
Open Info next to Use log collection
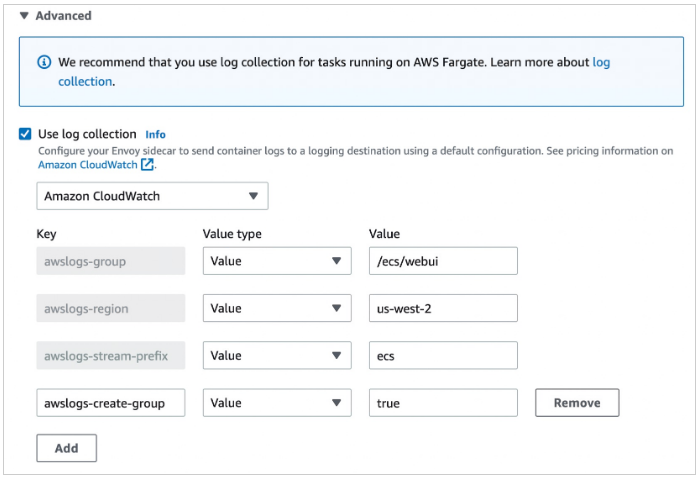(155, 134)
